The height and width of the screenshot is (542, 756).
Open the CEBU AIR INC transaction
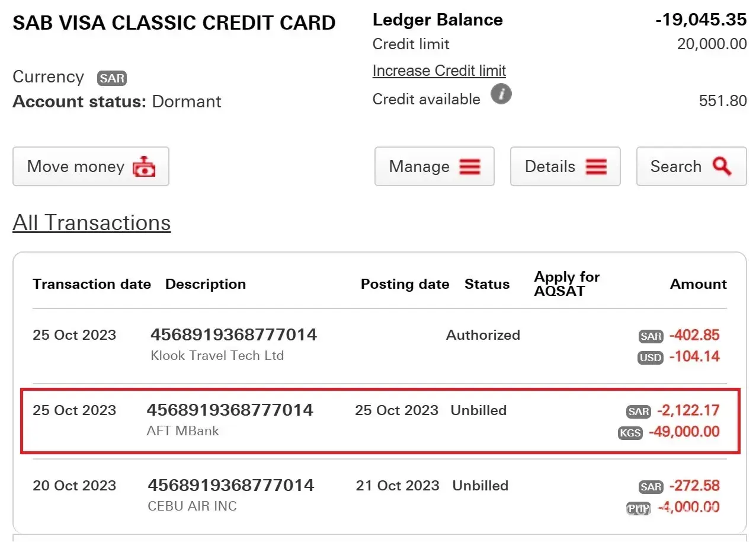click(x=192, y=506)
